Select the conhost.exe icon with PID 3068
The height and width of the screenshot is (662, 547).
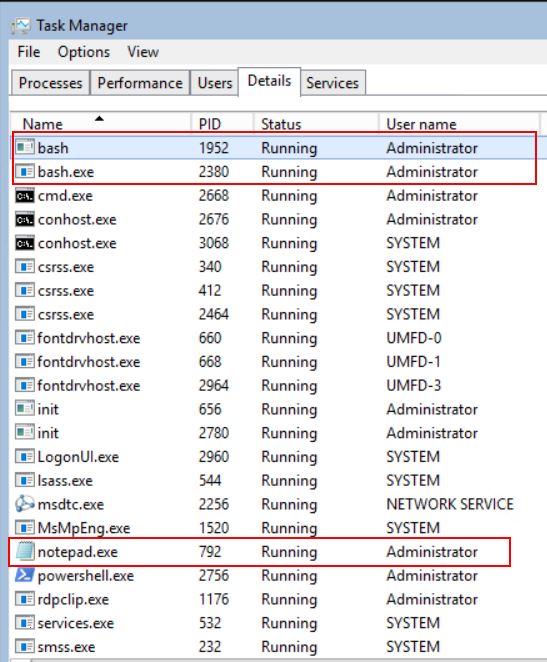[x=24, y=243]
